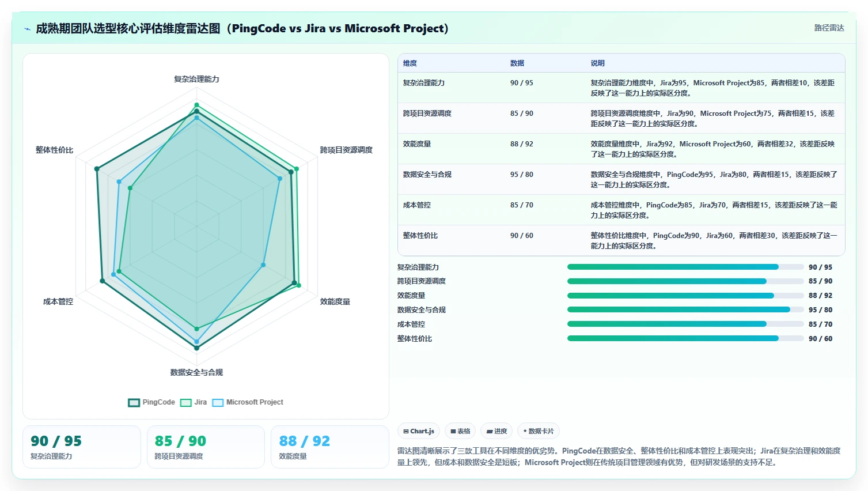Click the 效能度量 description text in table
This screenshot has height=491, width=868.
[x=712, y=149]
